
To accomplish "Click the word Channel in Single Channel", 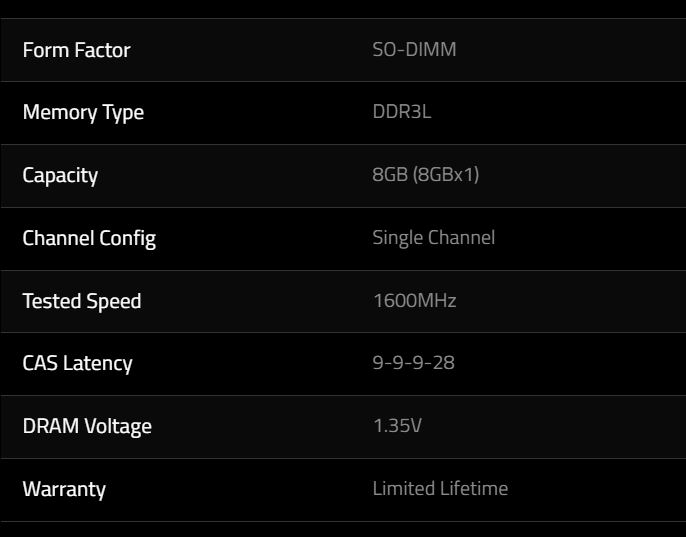I will (x=461, y=238).
